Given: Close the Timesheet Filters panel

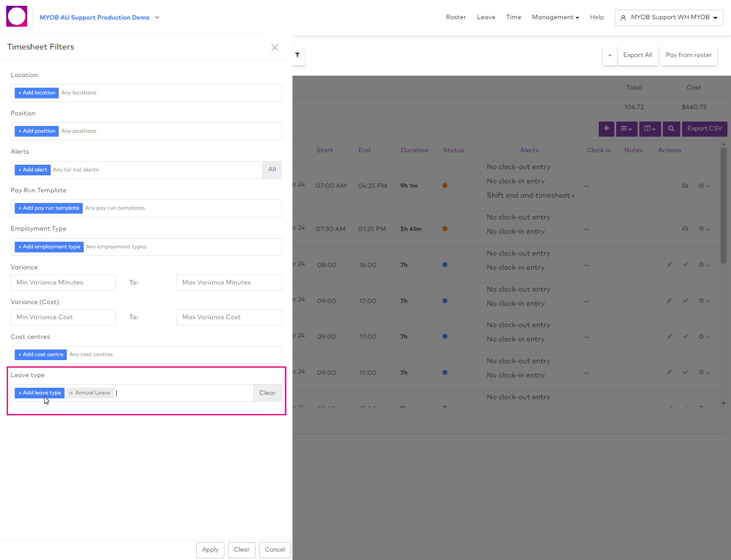Looking at the screenshot, I should point(275,47).
